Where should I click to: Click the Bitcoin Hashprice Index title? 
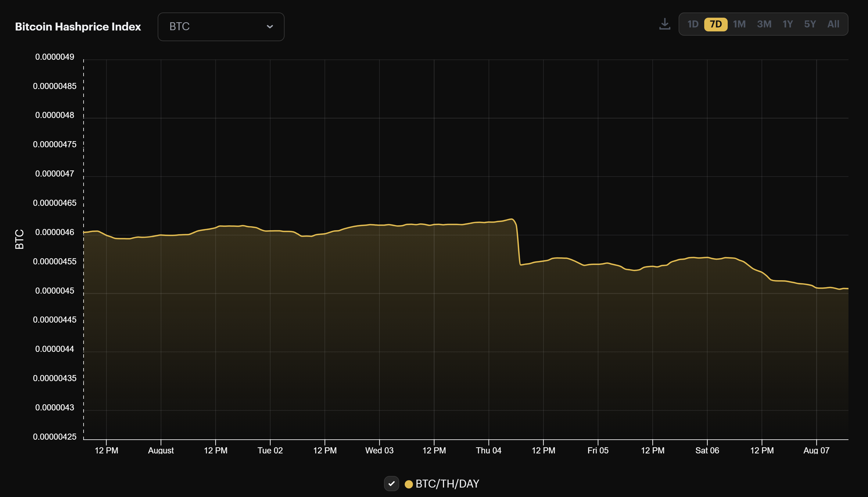(x=78, y=26)
